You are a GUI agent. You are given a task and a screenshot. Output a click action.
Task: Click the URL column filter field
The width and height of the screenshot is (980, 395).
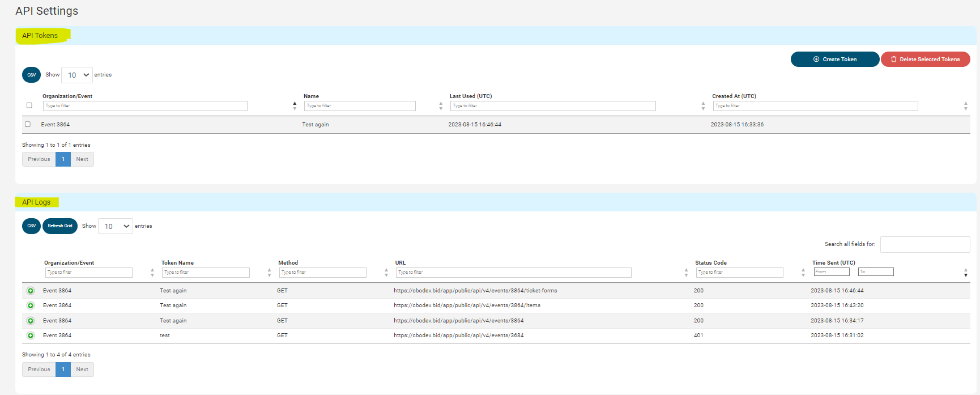pyautogui.click(x=513, y=273)
